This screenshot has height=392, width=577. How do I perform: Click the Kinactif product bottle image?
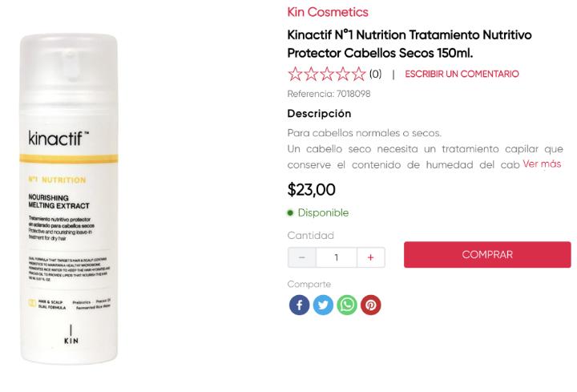pyautogui.click(x=69, y=199)
